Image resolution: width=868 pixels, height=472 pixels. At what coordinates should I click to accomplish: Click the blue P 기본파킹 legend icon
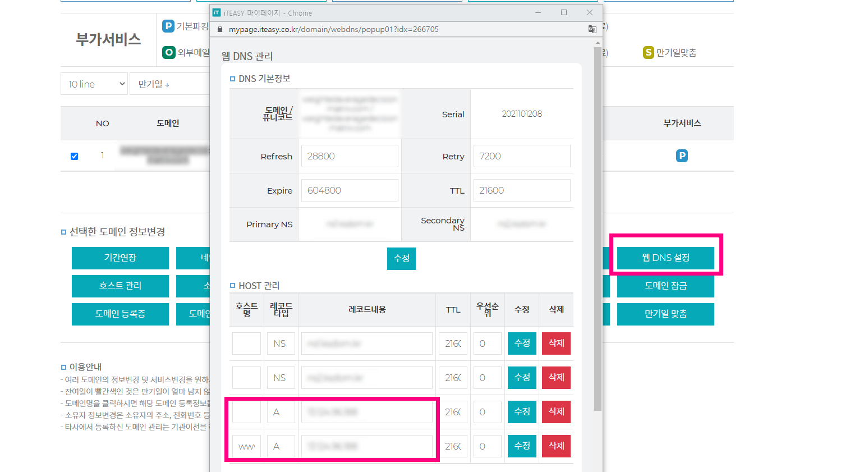[x=168, y=26]
